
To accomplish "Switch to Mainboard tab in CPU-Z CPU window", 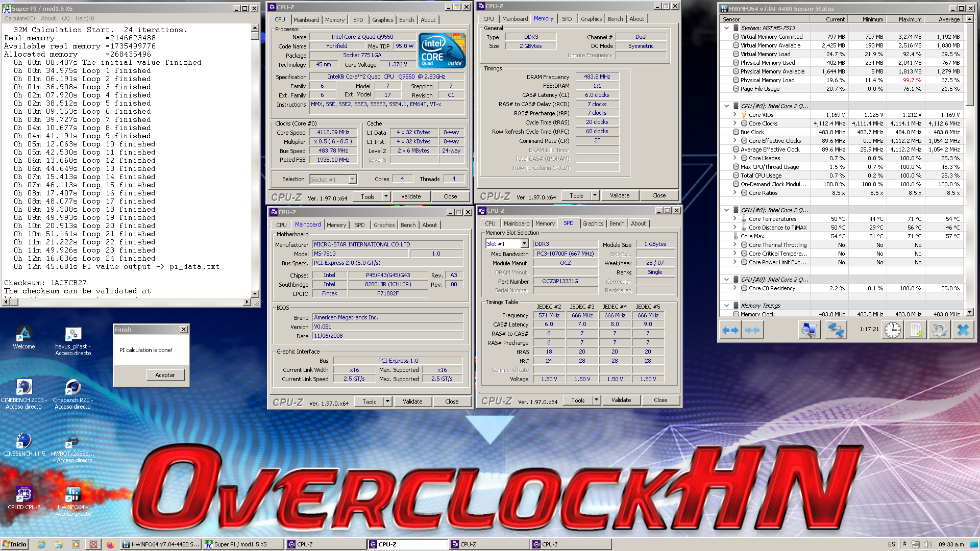I will [306, 20].
